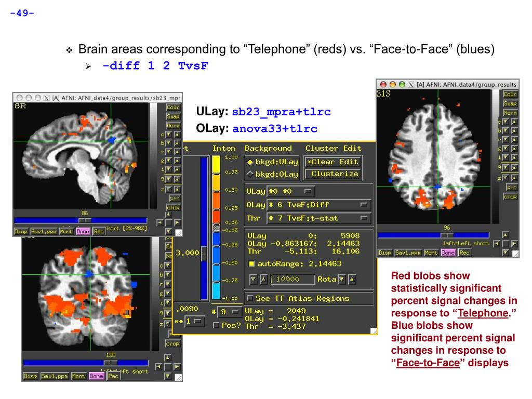Enable See TT Atlas Regions checkbox
Screen dimensions: 532x399
click(x=250, y=299)
